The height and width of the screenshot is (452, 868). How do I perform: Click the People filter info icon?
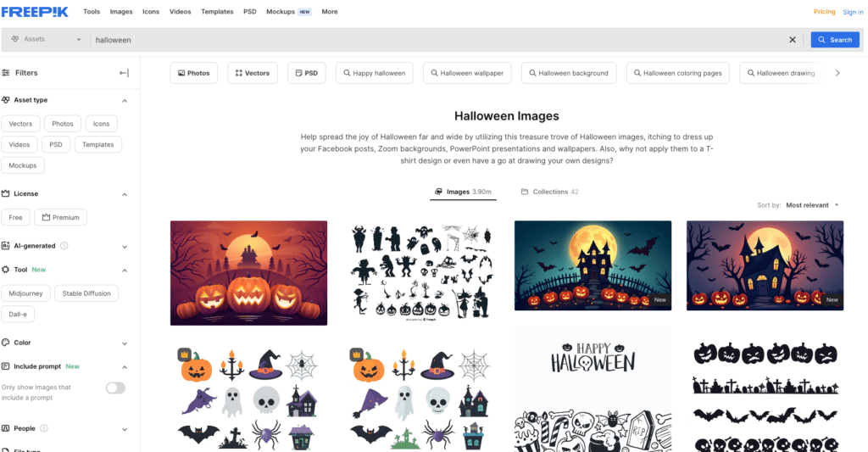[44, 428]
